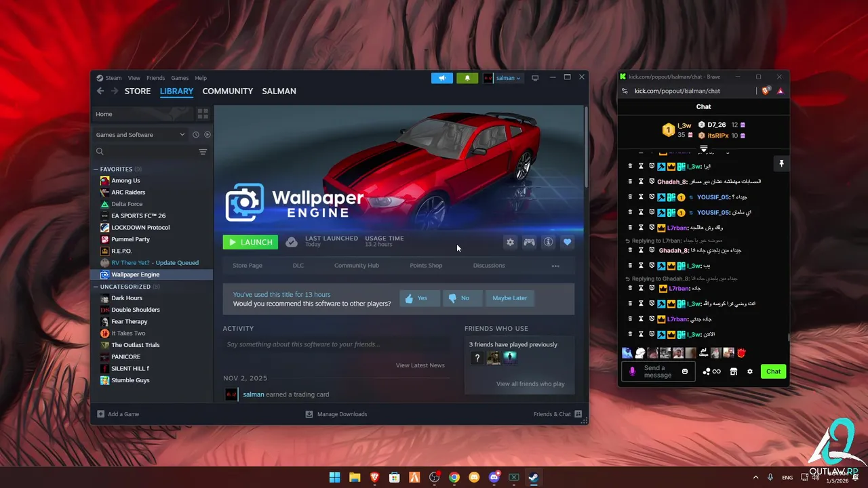
Task: Open Games menu
Action: click(x=180, y=78)
